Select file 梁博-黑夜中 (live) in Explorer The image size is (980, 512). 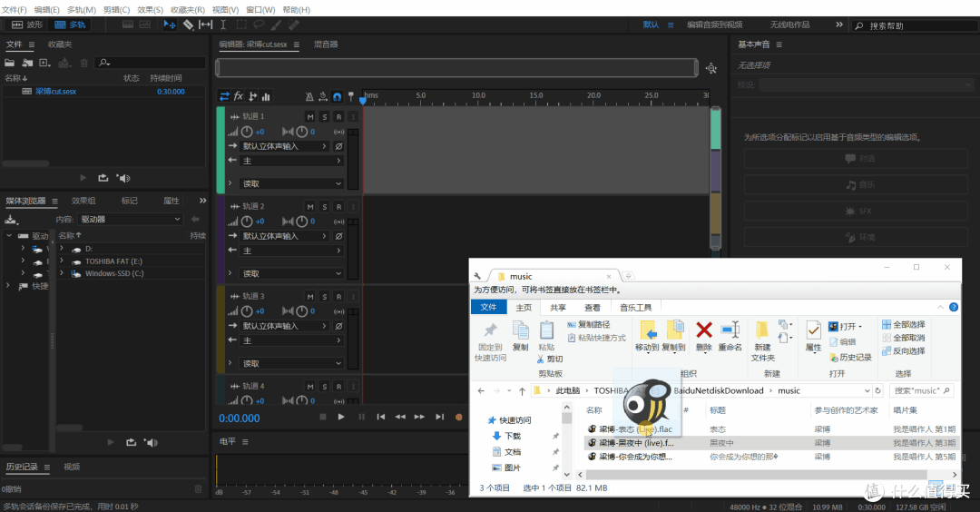click(771, 443)
